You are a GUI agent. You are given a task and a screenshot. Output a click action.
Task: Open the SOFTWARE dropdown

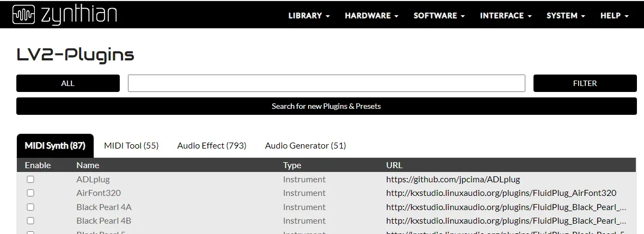click(439, 16)
